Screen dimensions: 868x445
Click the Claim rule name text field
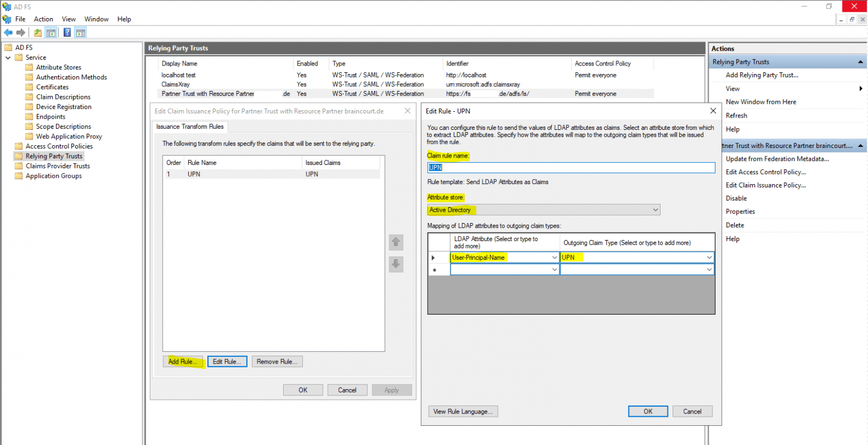pyautogui.click(x=571, y=168)
